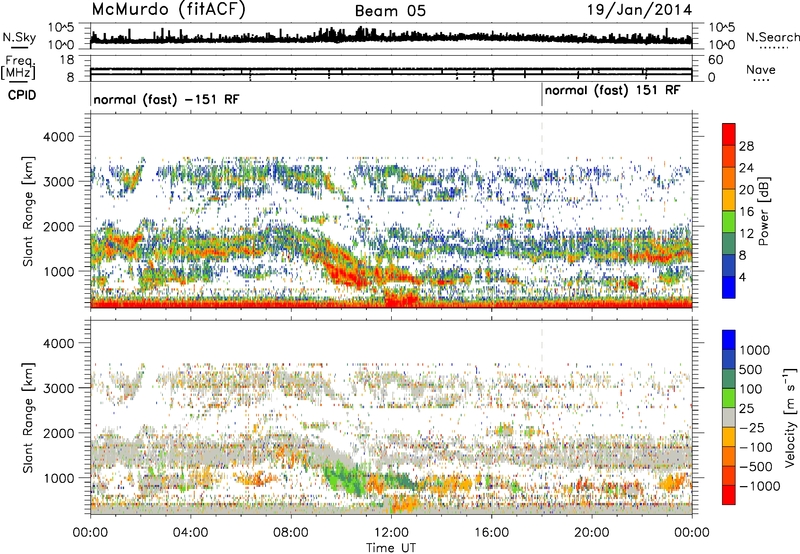The image size is (800, 554).
Task: Click the gray segment of Velocity color bar
Action: 729,417
